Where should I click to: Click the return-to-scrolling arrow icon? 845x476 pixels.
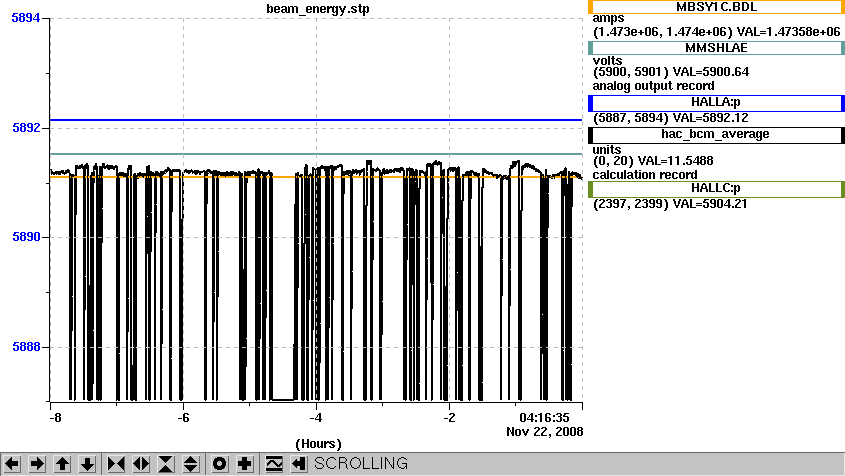point(299,464)
